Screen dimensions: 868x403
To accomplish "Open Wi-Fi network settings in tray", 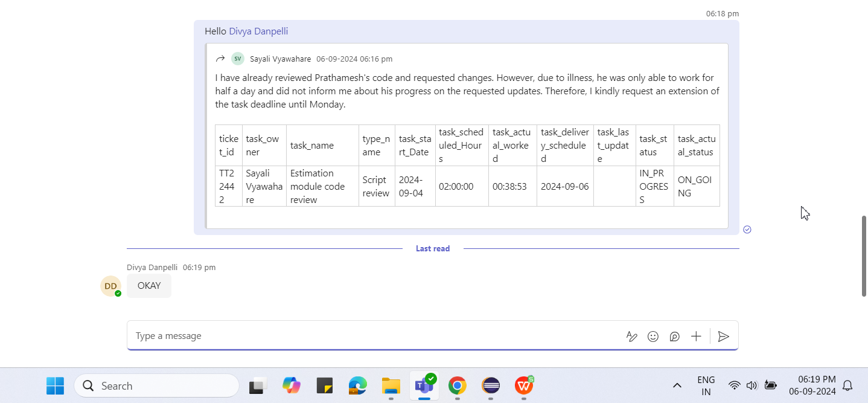I will click(734, 385).
